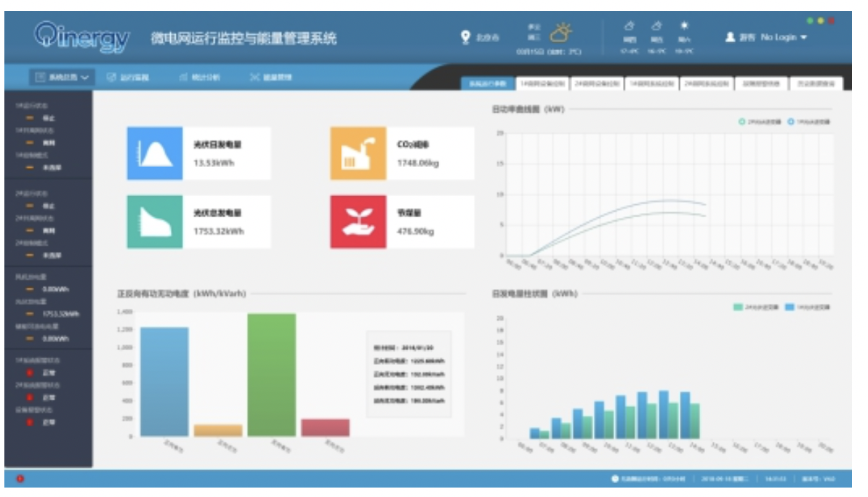Image resolution: width=868 pixels, height=497 pixels.
Task: Click the 1748.06kg CO2 reduction card
Action: [403, 153]
